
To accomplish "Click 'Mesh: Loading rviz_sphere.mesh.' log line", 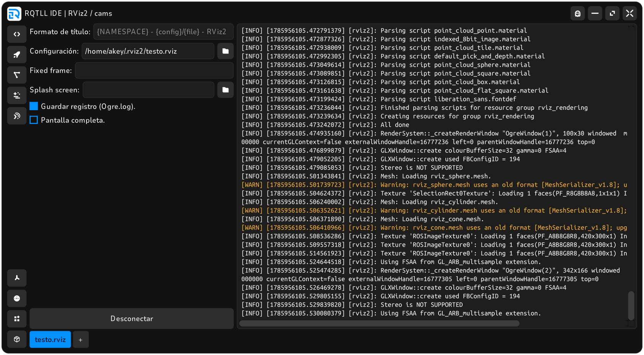I will [x=366, y=176].
